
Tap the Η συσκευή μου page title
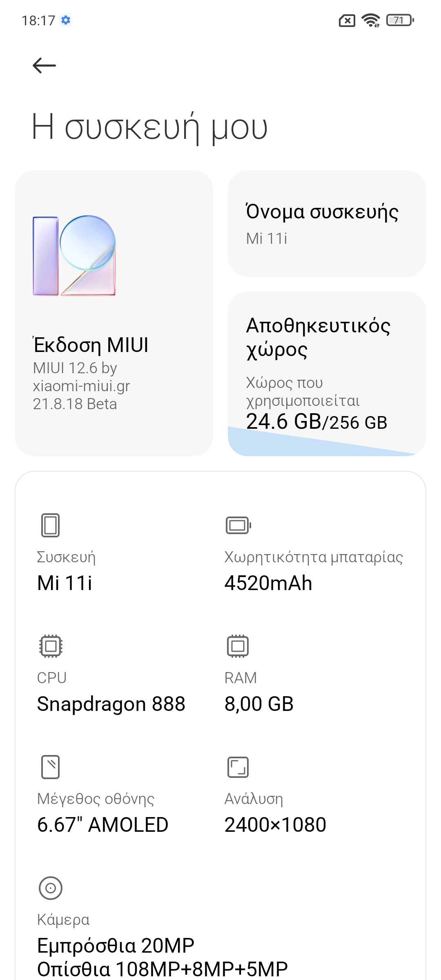[x=149, y=127]
